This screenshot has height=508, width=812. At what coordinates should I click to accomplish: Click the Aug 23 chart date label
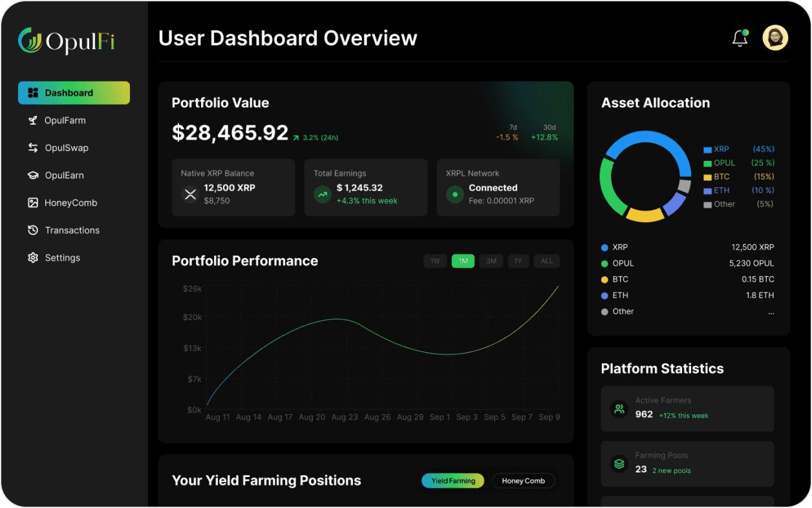click(x=345, y=418)
